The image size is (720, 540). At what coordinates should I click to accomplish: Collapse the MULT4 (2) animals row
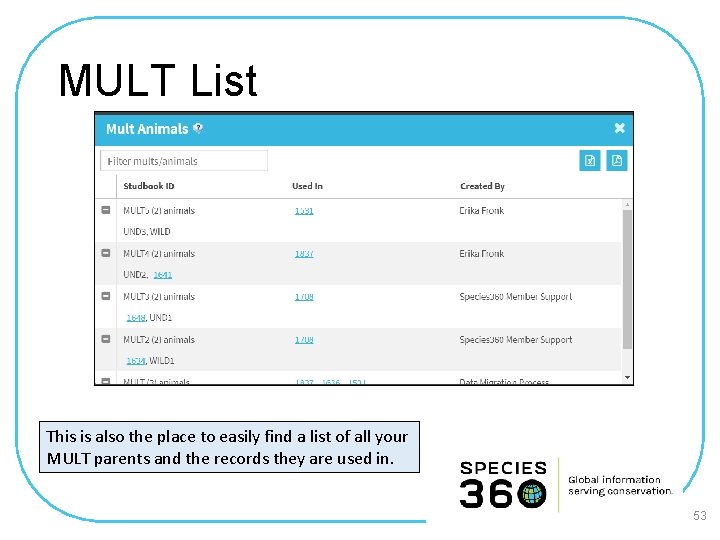pyautogui.click(x=106, y=253)
